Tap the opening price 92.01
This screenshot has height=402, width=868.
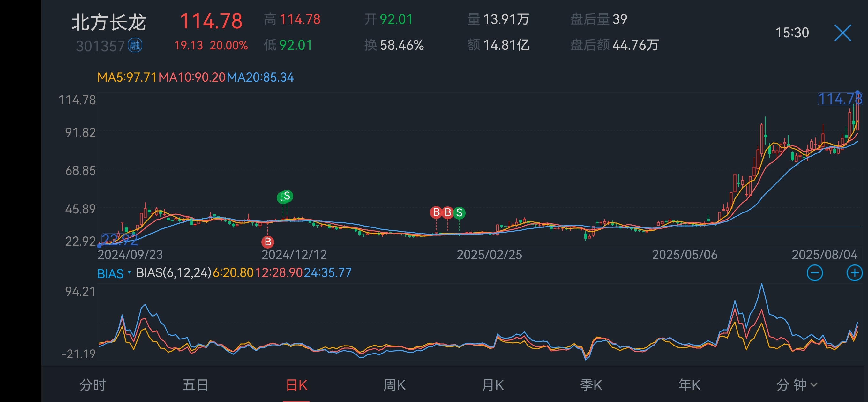pyautogui.click(x=396, y=19)
